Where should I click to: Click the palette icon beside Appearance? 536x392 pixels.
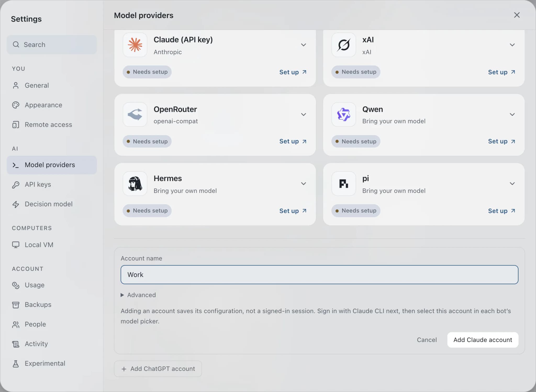(x=16, y=105)
